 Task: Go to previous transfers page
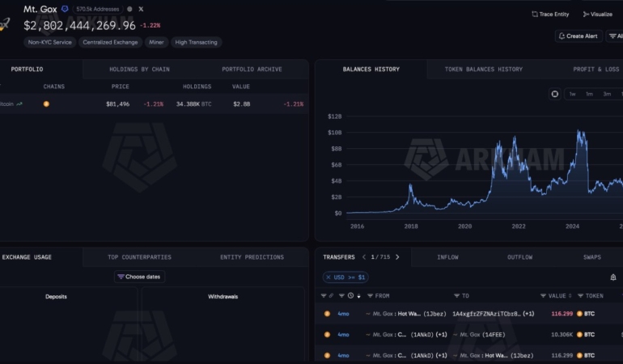364,257
